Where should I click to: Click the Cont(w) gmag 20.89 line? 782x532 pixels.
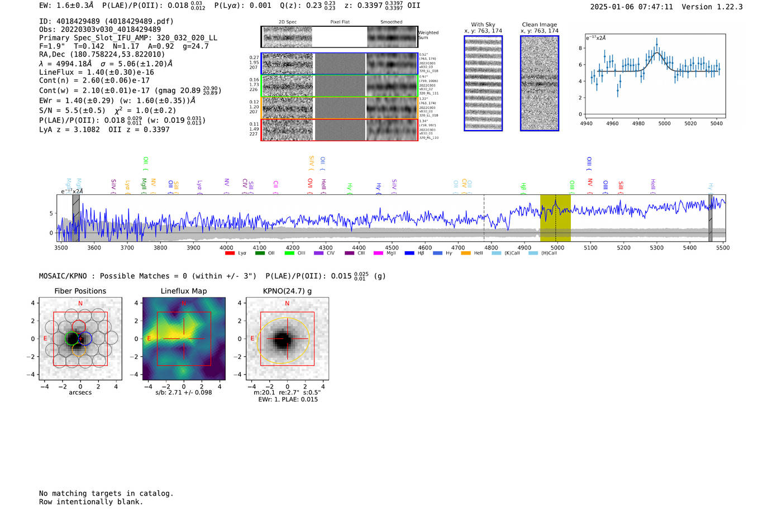tap(130, 90)
